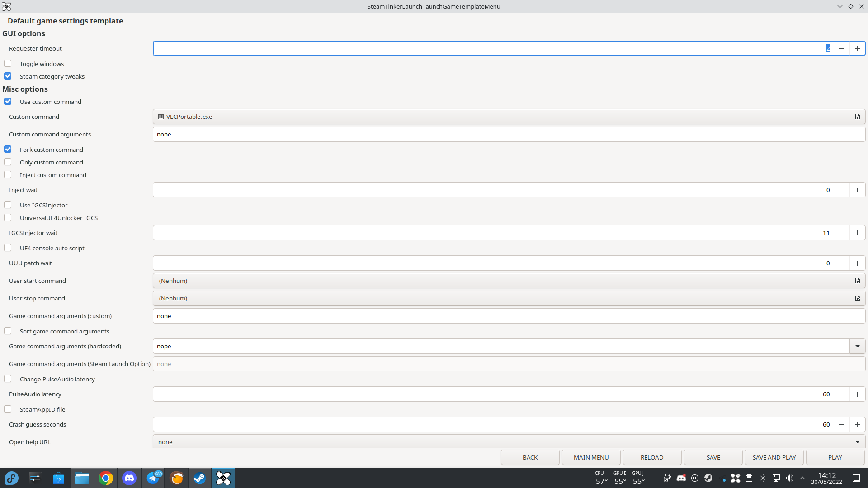Enable the Toggle windows checkbox
This screenshot has height=488, width=868.
8,63
